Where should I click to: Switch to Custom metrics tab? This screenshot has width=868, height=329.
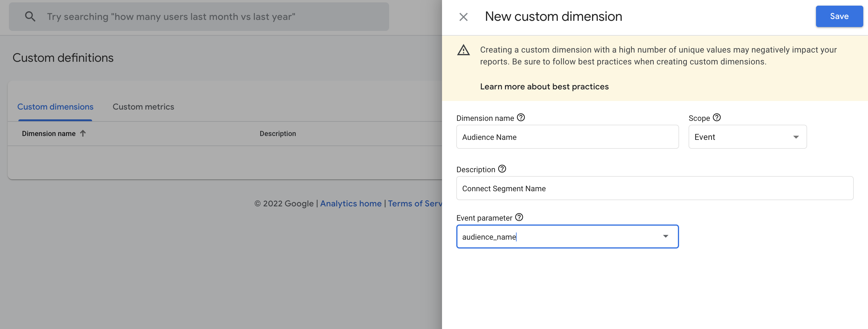pyautogui.click(x=143, y=107)
